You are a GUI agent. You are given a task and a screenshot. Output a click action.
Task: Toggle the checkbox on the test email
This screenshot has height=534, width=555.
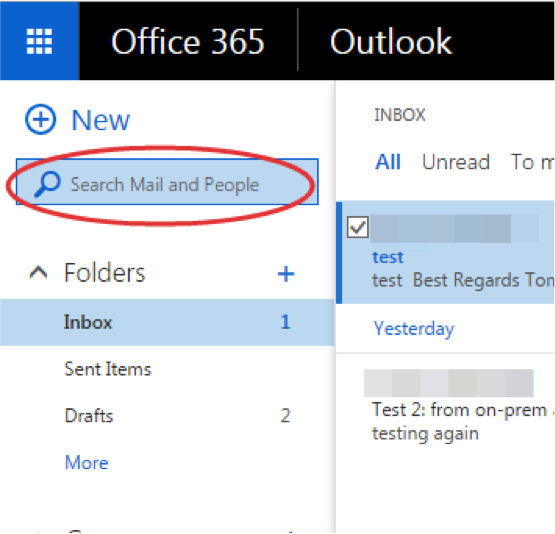pos(357,227)
